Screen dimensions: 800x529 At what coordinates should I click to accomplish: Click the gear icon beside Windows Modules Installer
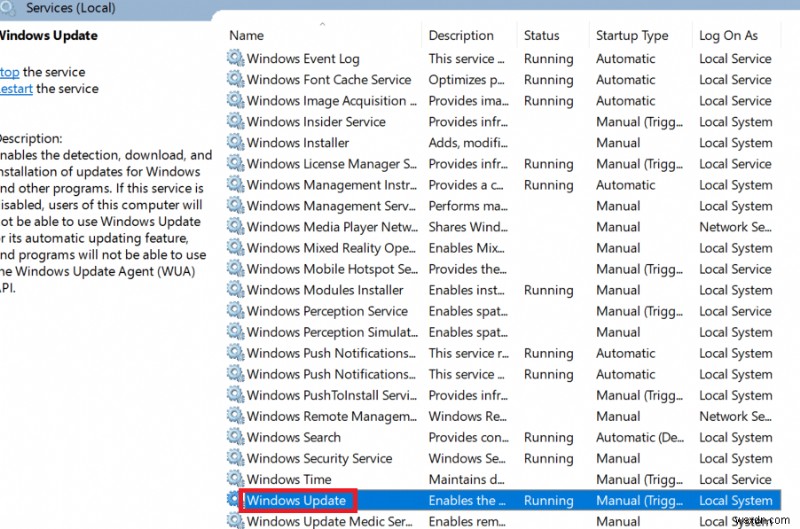click(x=235, y=289)
